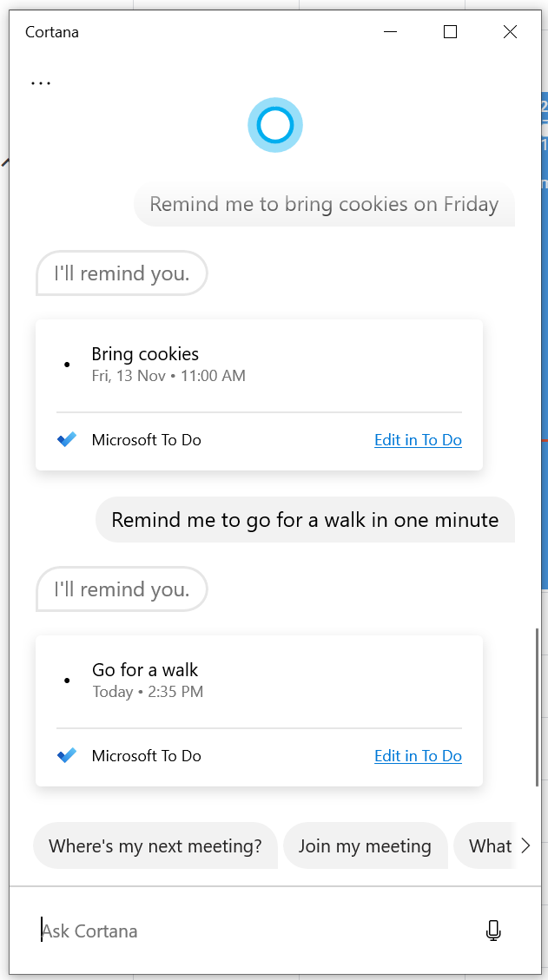Click the partially visible 'What' suggestion chip

tap(488, 846)
